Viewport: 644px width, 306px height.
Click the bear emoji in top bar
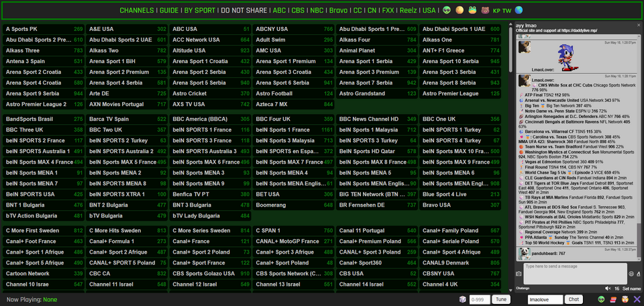click(x=485, y=10)
